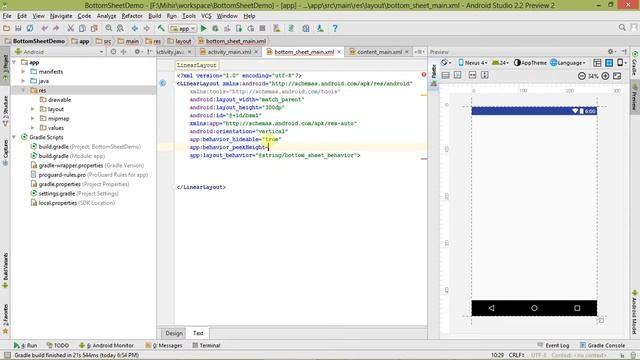The image size is (640, 360).
Task: Open the AppTheme selector
Action: pos(530,62)
